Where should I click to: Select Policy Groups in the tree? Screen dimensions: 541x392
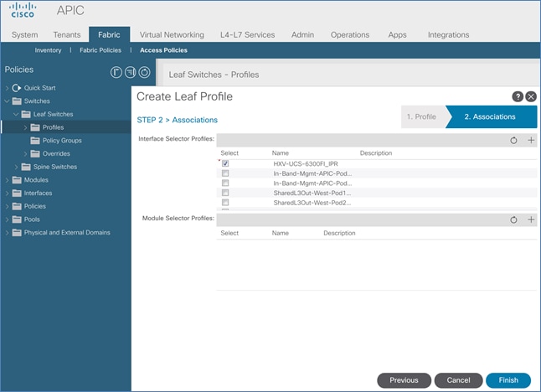[62, 141]
